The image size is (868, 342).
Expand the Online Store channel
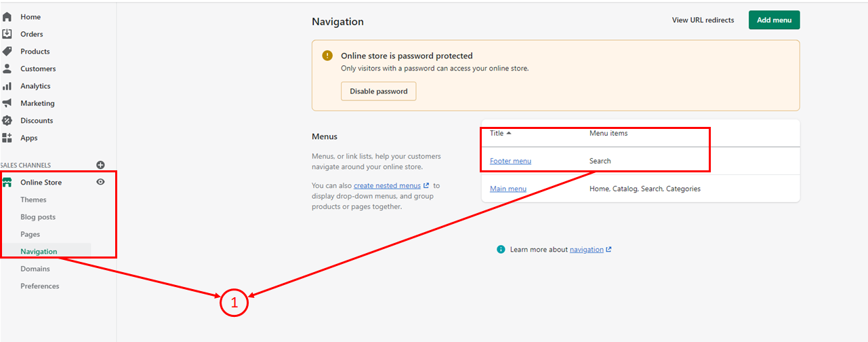[x=41, y=183]
